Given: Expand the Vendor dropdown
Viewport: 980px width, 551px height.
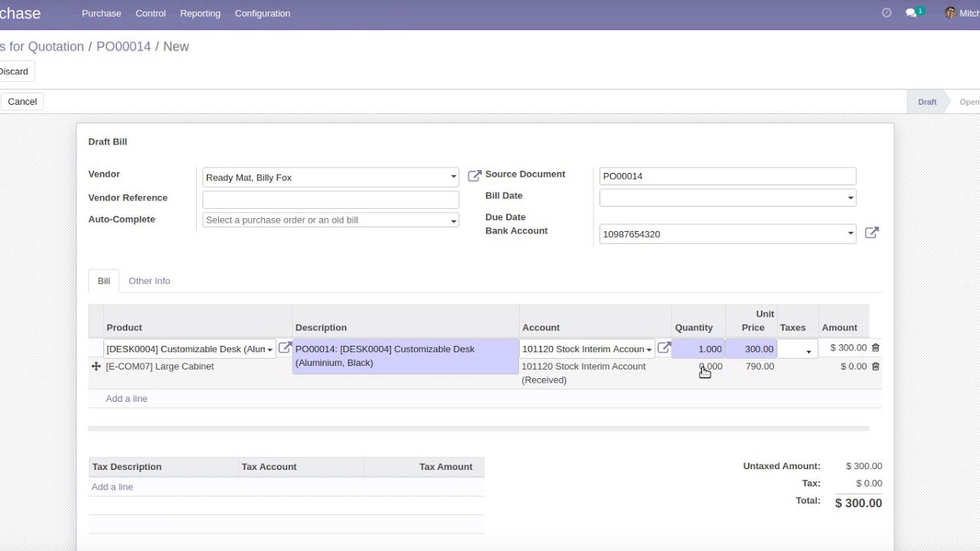Looking at the screenshot, I should click(x=453, y=178).
